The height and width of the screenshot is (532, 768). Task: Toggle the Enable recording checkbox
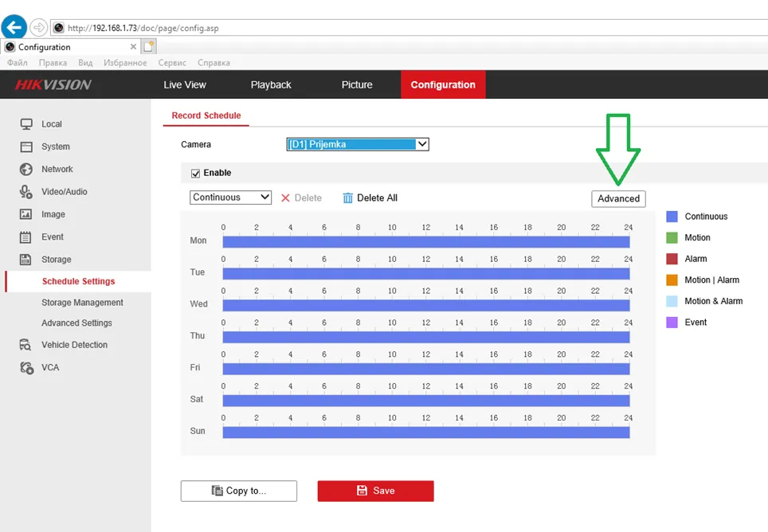(x=195, y=174)
